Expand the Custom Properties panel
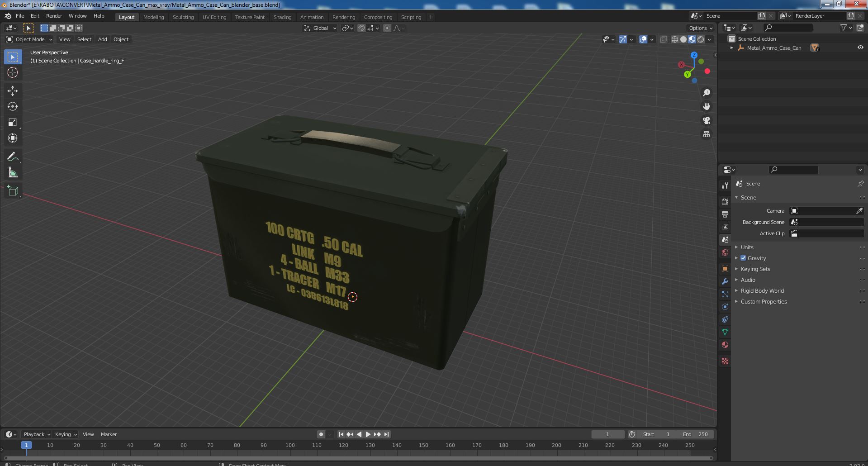 pyautogui.click(x=764, y=301)
